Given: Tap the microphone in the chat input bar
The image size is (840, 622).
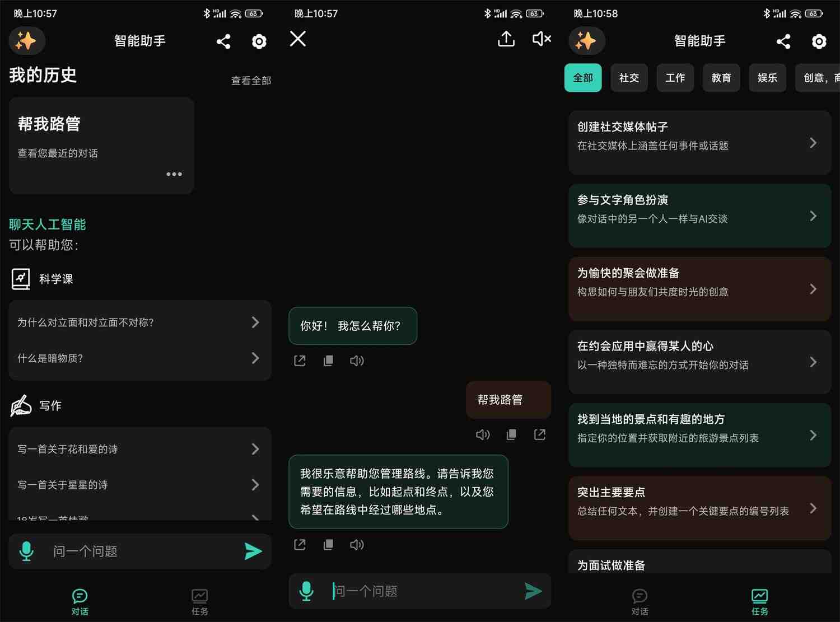Looking at the screenshot, I should [x=306, y=591].
